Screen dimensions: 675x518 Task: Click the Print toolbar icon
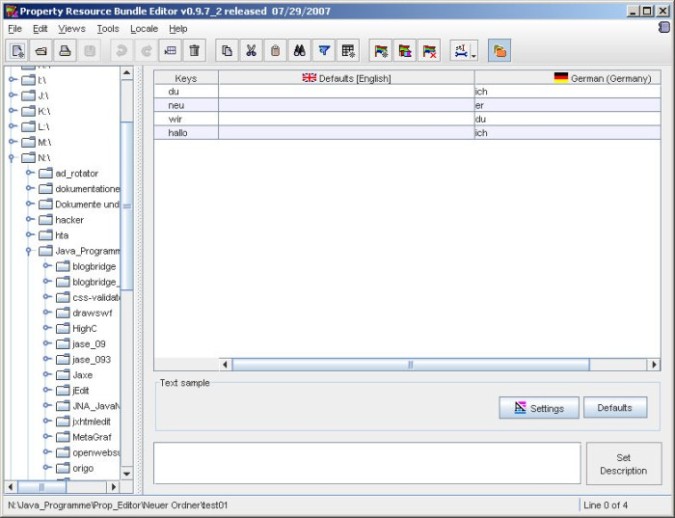click(x=65, y=50)
